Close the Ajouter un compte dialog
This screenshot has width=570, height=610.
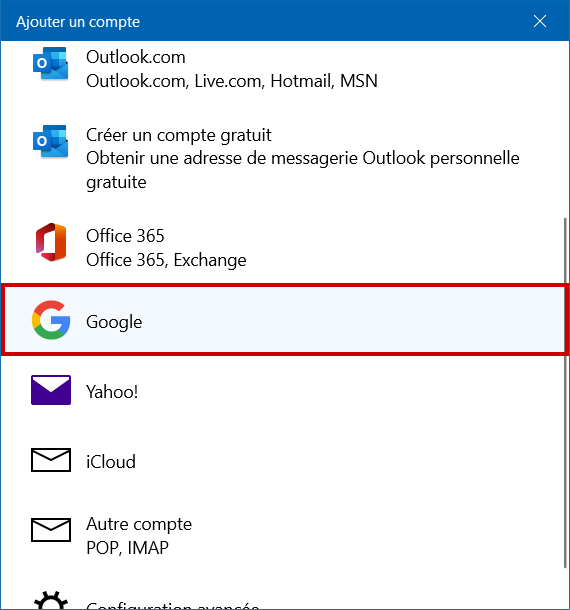[540, 21]
